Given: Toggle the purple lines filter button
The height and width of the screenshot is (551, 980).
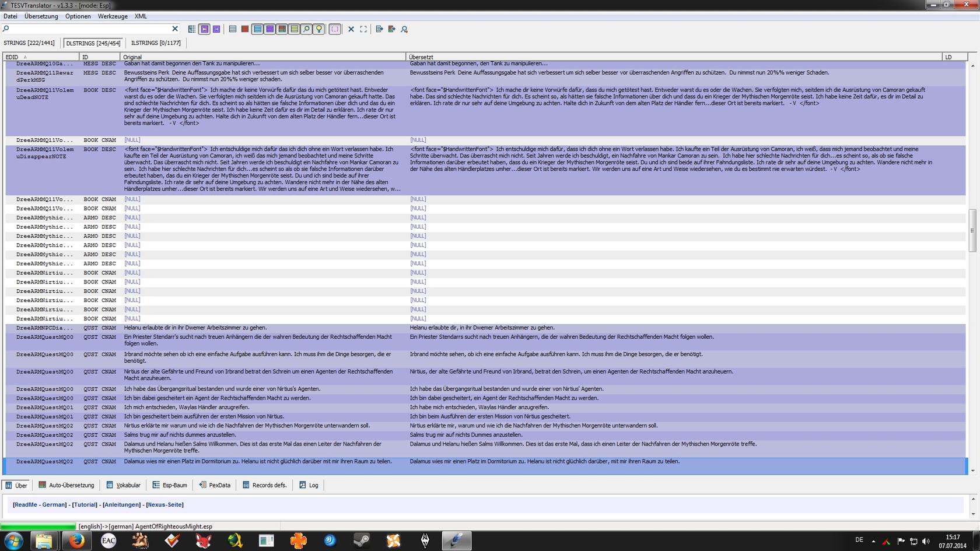Looking at the screenshot, I should pos(269,29).
